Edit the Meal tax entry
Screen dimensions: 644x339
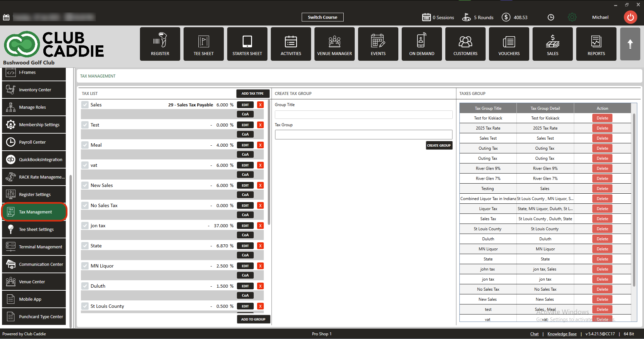tap(245, 145)
